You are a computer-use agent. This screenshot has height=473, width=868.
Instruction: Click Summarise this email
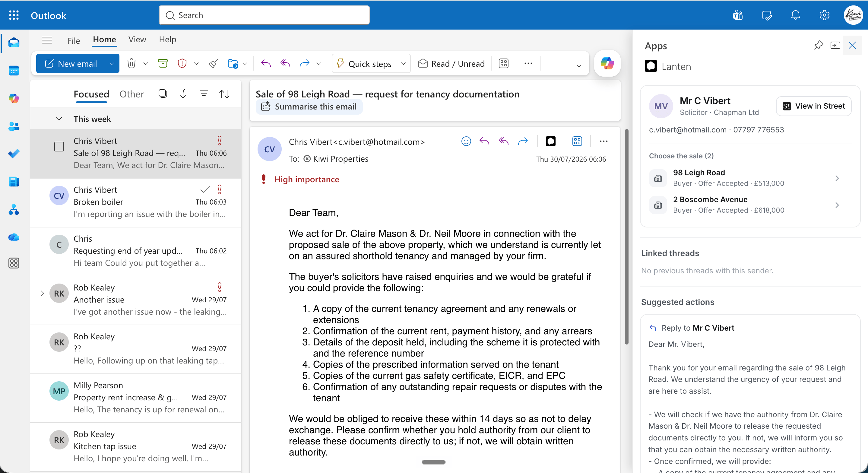(309, 106)
